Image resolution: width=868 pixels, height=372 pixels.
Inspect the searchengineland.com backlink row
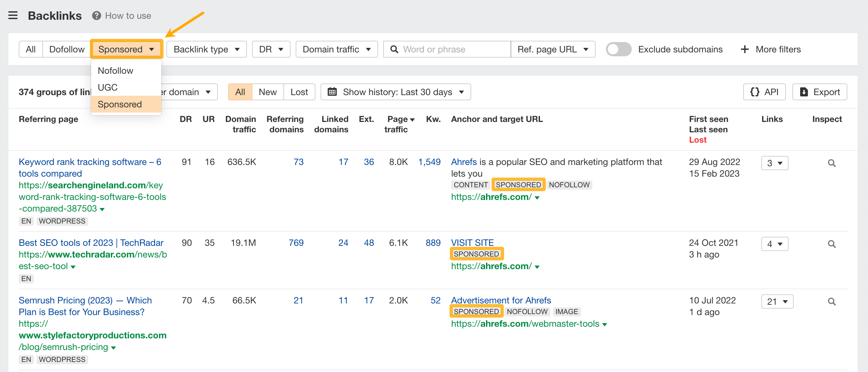[831, 163]
